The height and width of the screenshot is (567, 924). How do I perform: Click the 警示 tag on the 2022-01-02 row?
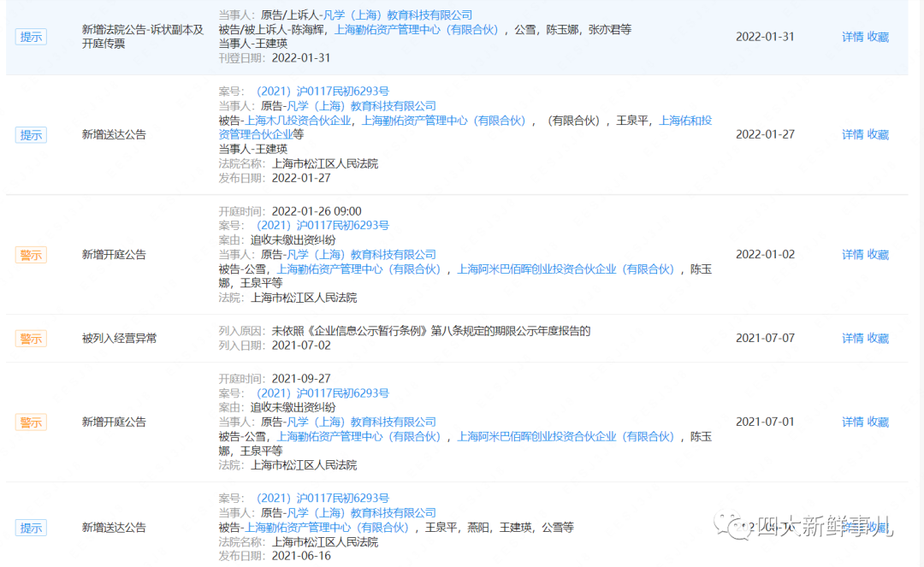31,255
